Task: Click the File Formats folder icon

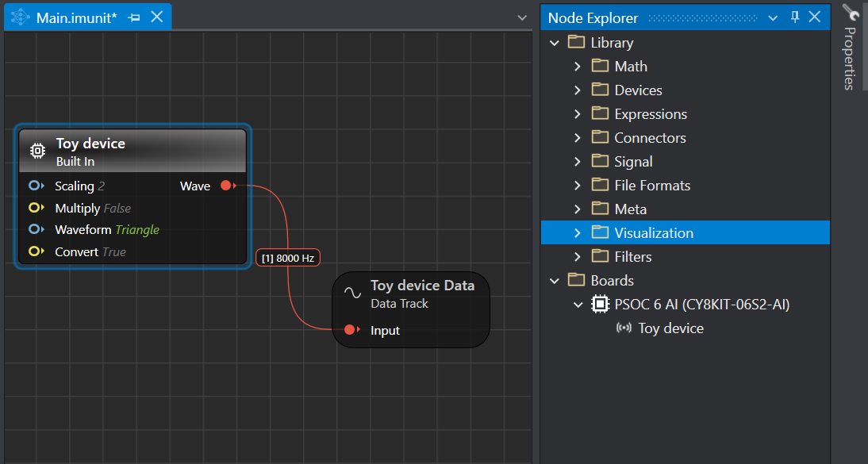Action: click(600, 184)
